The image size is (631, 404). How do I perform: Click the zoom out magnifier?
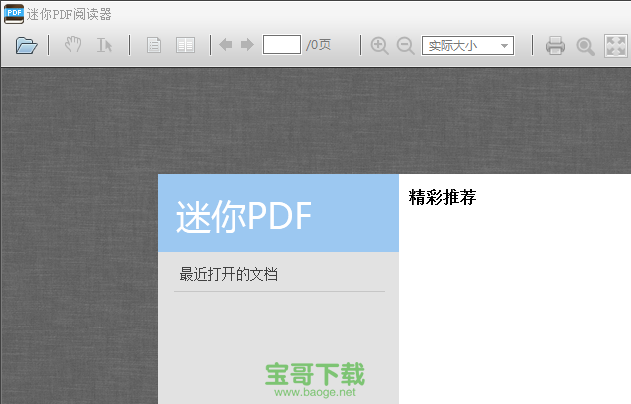405,45
